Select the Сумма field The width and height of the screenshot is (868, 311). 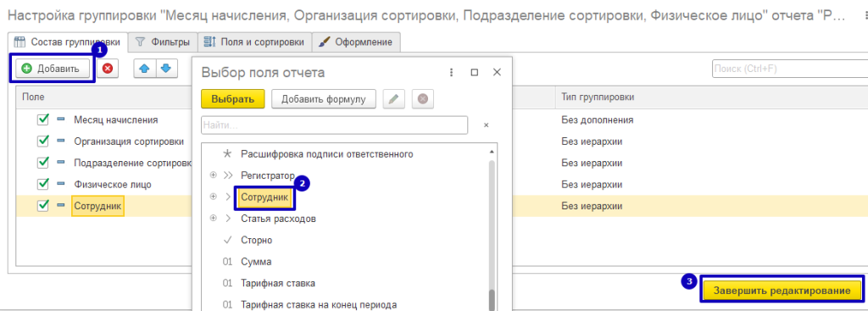click(256, 262)
